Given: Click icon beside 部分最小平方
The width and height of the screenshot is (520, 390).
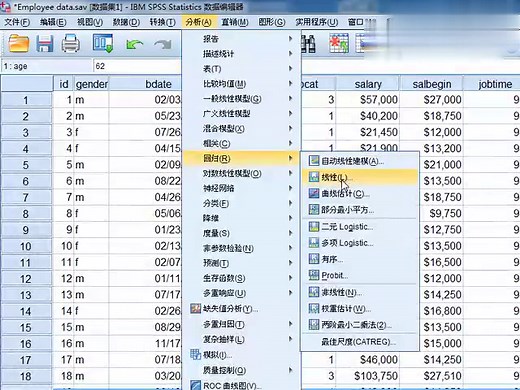Looking at the screenshot, I should (x=314, y=209).
